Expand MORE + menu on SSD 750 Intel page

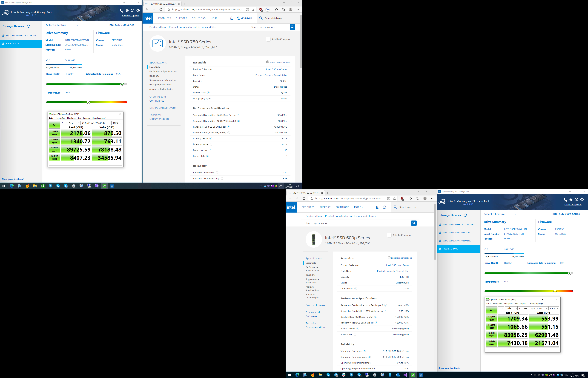(215, 18)
